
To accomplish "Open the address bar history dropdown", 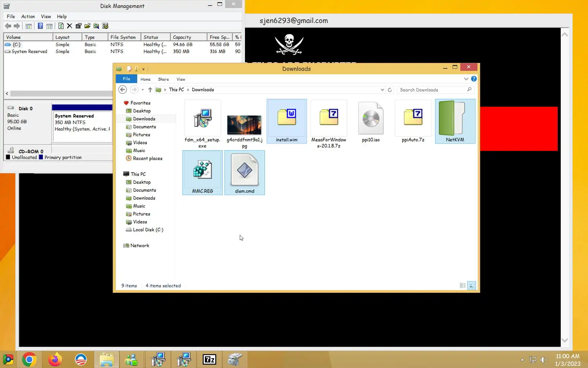I will tap(382, 90).
